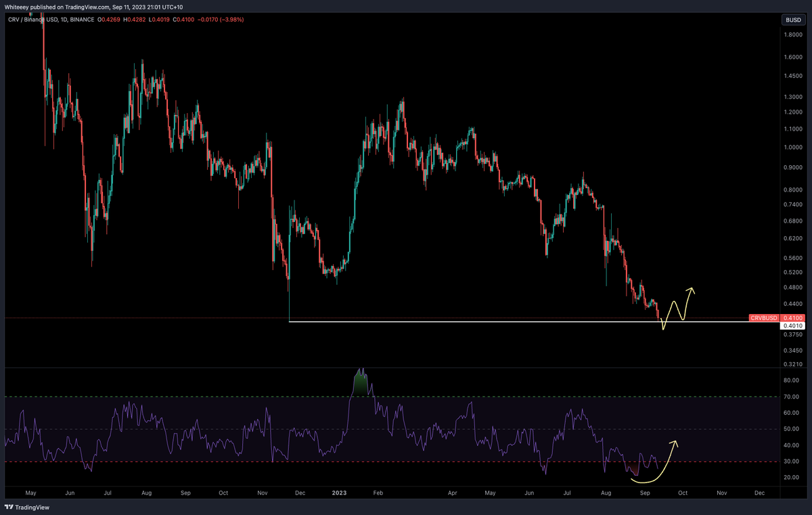The width and height of the screenshot is (812, 515).
Task: Click the 50.00 RSI scale label
Action: 790,429
